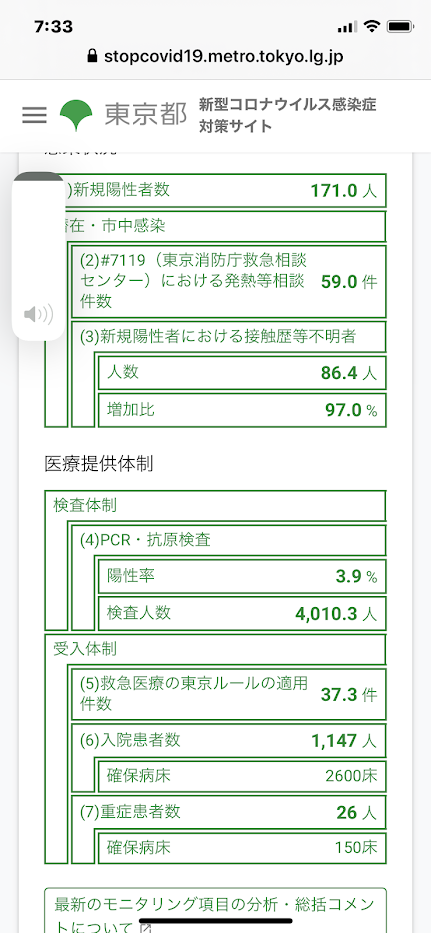The width and height of the screenshot is (431, 933).
Task: Select 救急医療の東京ルールの適用件数 row
Action: click(228, 694)
